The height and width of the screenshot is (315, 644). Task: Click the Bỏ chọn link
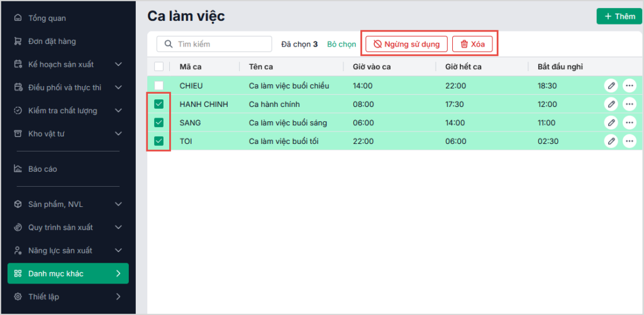341,45
